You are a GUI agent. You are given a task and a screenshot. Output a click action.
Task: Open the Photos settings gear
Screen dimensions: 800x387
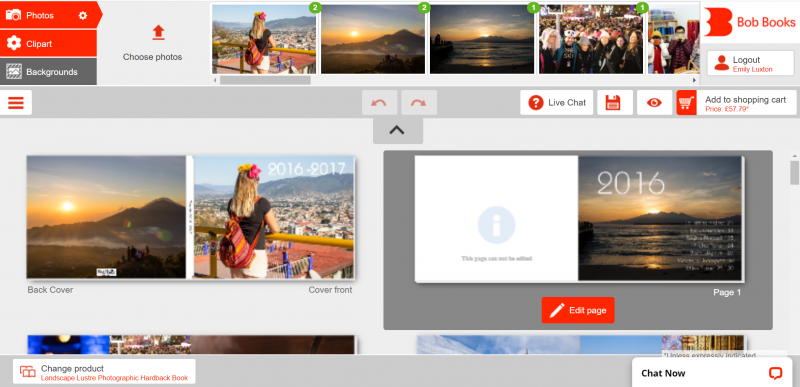[x=83, y=16]
